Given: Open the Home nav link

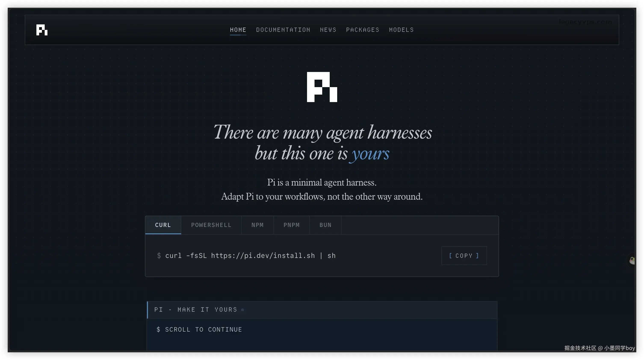Looking at the screenshot, I should point(238,30).
